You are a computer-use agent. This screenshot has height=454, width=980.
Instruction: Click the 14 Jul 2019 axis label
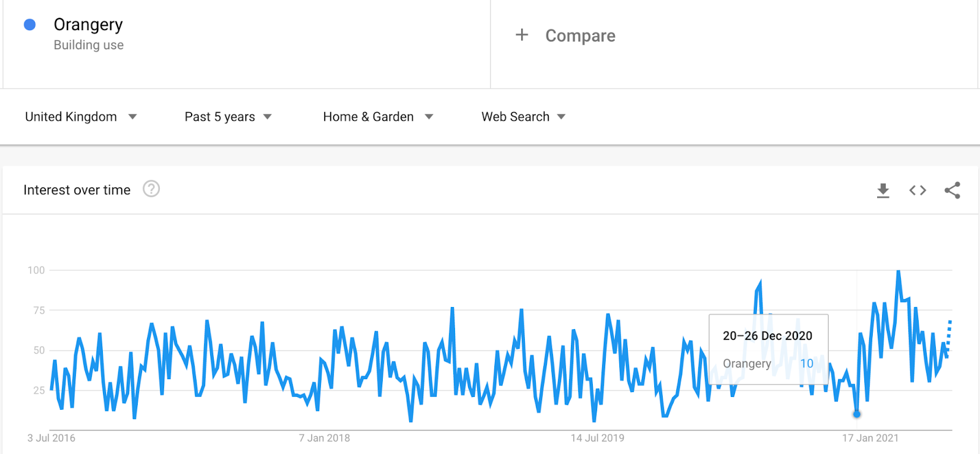tap(597, 438)
